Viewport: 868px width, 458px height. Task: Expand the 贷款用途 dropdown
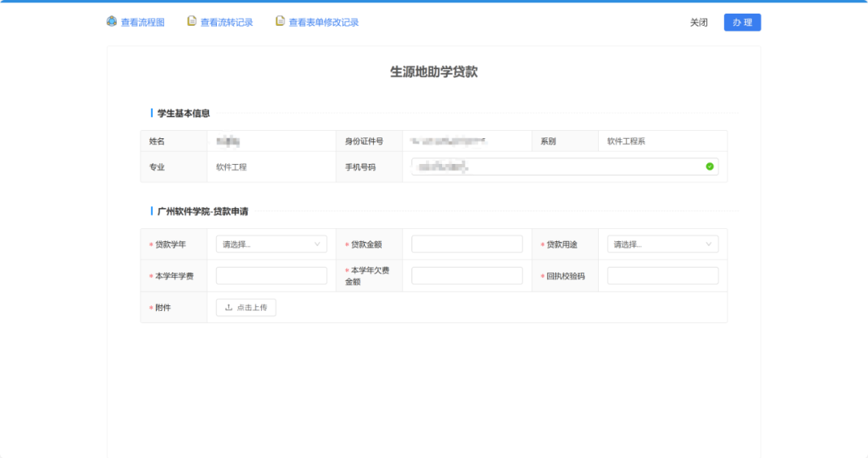(x=662, y=244)
